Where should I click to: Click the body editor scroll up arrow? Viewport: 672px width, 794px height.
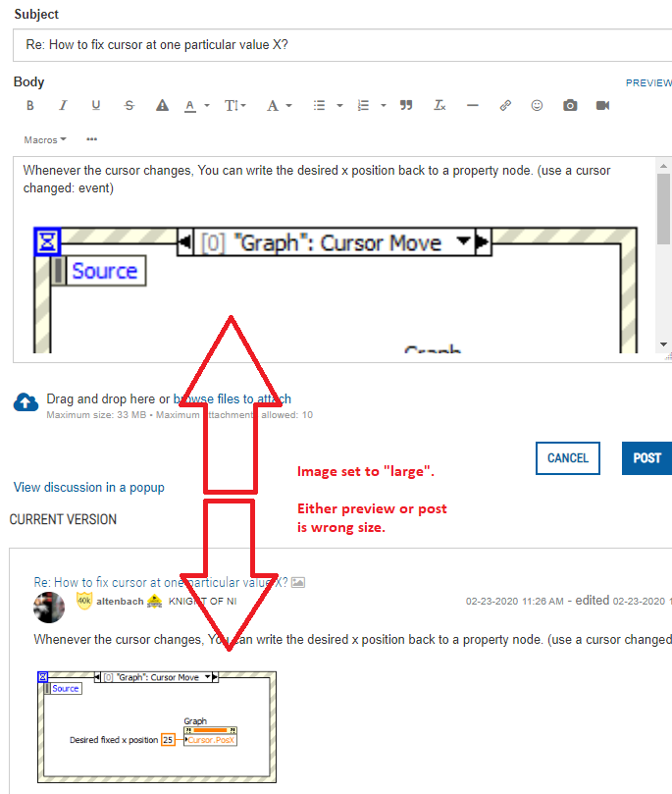coord(663,166)
